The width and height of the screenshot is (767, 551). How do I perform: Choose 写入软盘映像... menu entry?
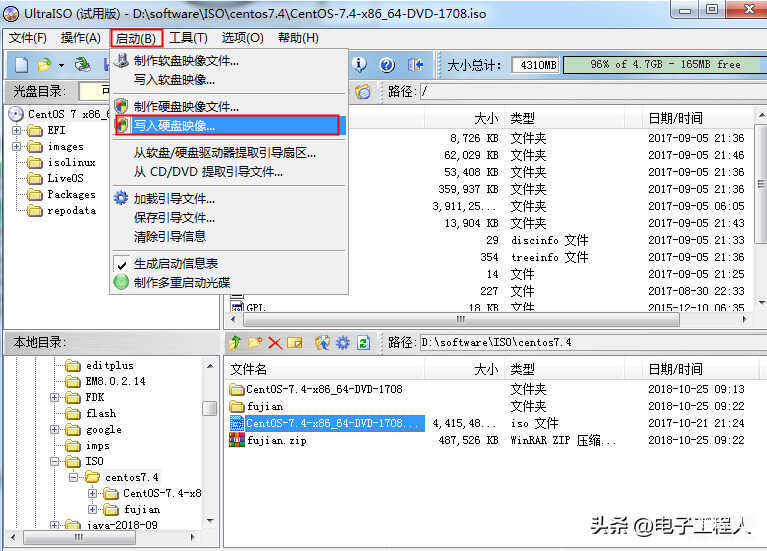[227, 80]
